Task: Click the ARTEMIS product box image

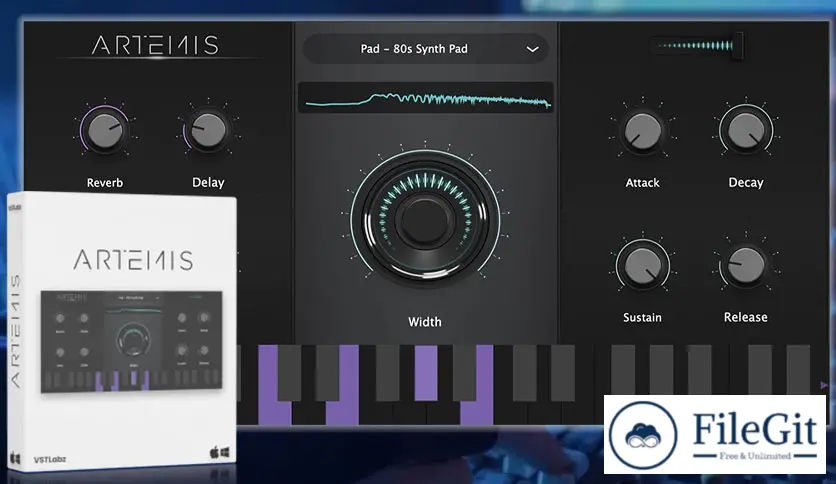Action: click(122, 332)
